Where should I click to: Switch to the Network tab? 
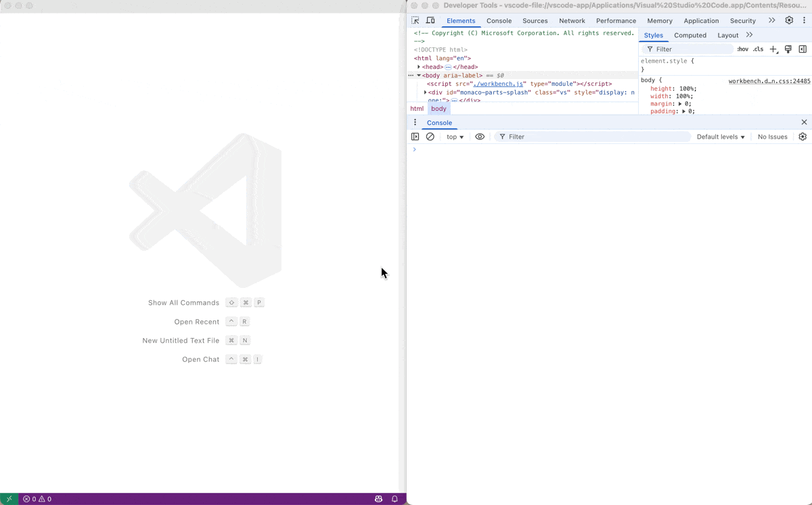pos(572,21)
